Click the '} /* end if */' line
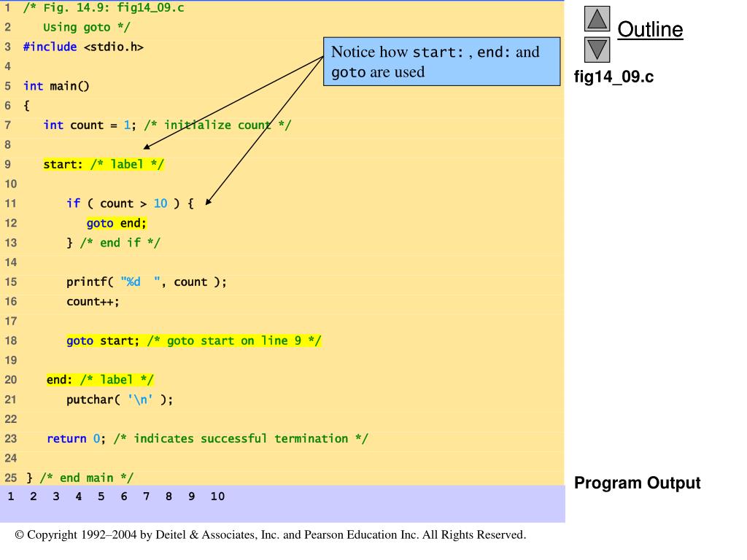 click(113, 243)
